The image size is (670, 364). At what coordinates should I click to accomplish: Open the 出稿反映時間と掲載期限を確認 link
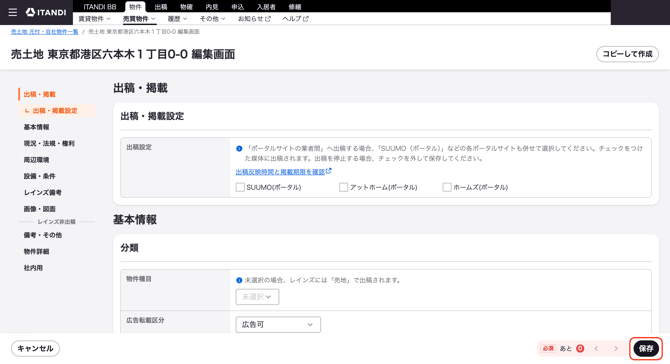pos(283,172)
